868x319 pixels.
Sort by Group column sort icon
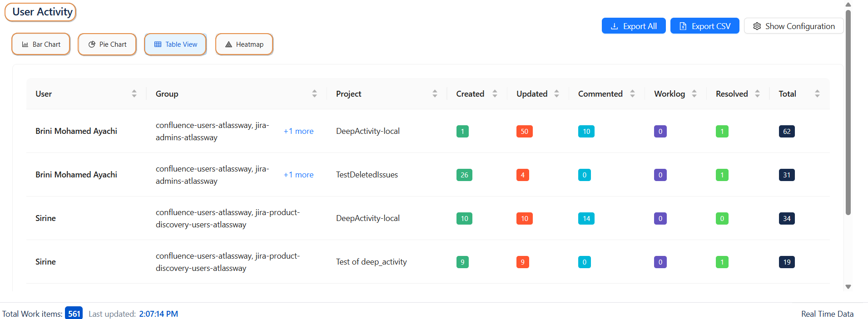click(x=314, y=94)
